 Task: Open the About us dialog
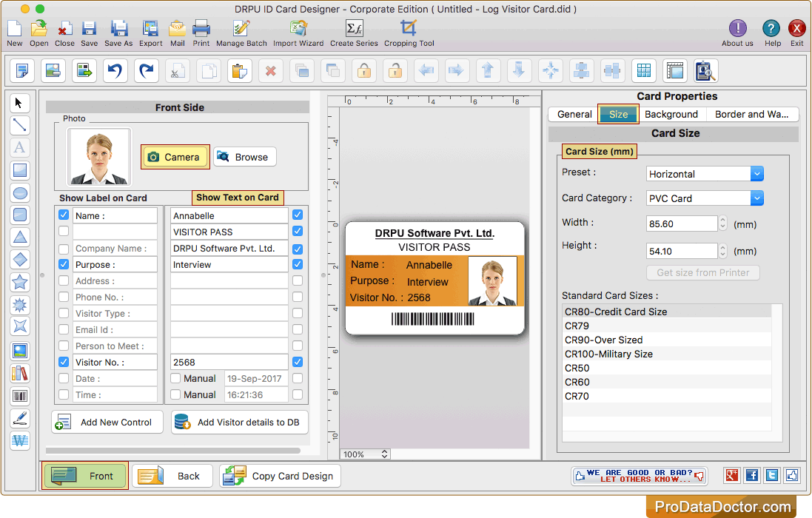[737, 33]
